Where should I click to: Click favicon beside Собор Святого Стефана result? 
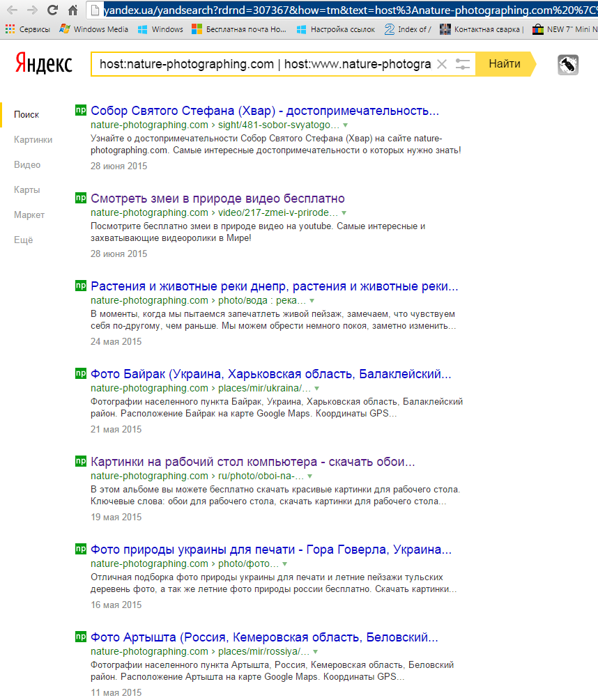pyautogui.click(x=80, y=110)
